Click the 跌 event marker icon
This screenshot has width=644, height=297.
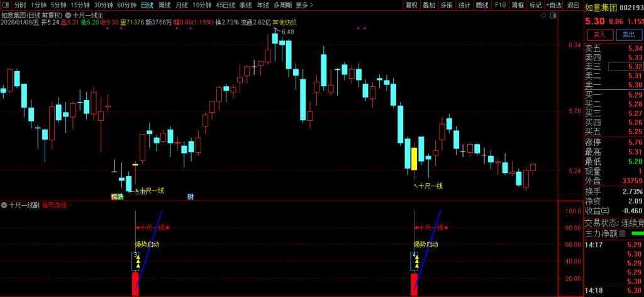[120, 197]
